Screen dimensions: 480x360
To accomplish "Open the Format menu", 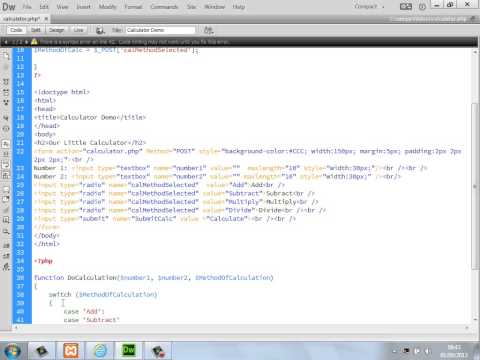I will pos(133,7).
